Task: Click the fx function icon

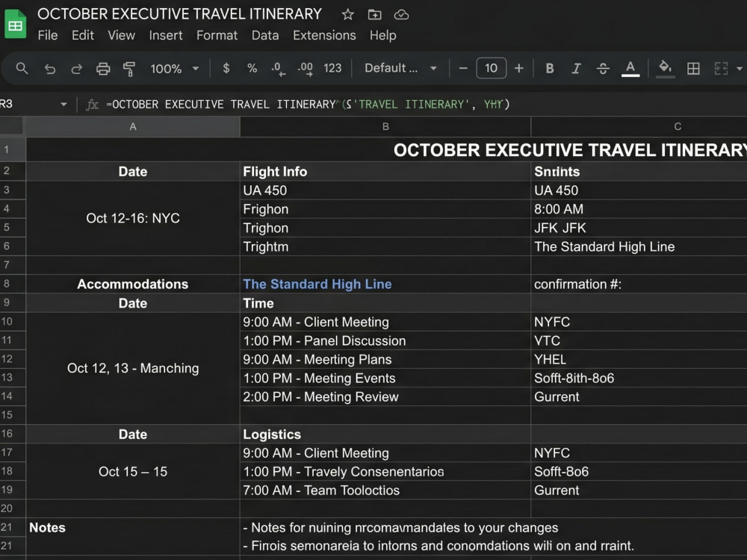Action: tap(92, 105)
